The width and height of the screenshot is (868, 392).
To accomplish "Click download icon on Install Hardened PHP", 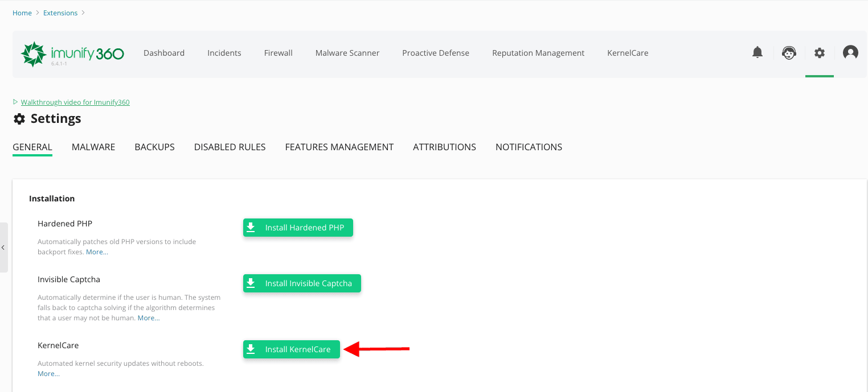I will pos(251,228).
